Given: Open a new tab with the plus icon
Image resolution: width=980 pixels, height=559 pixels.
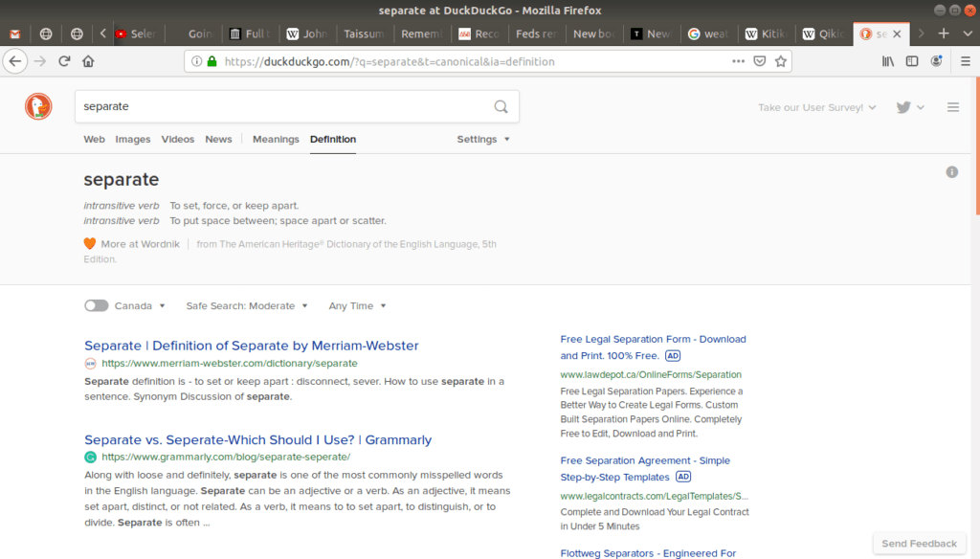Looking at the screenshot, I should click(x=944, y=34).
